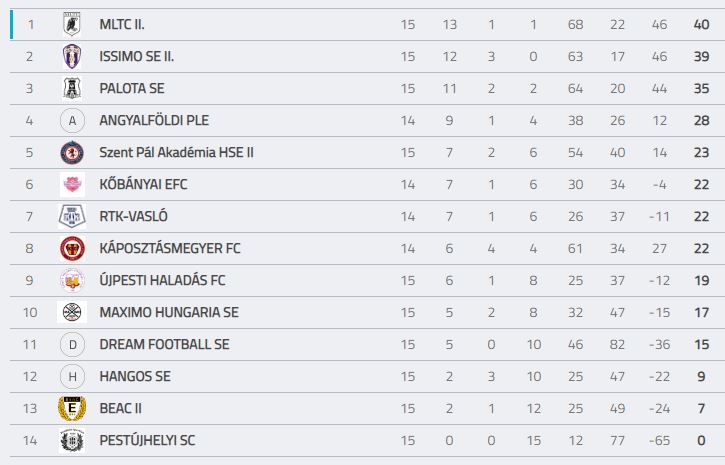Image resolution: width=725 pixels, height=465 pixels.
Task: Click the pink KŐBÁNYAI EFC logo
Action: click(x=72, y=184)
